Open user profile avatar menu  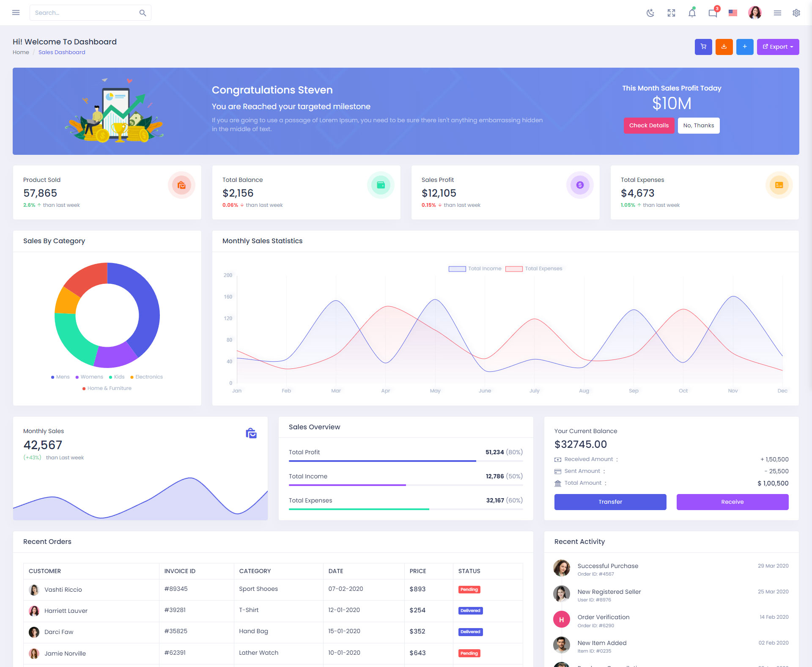coord(755,13)
